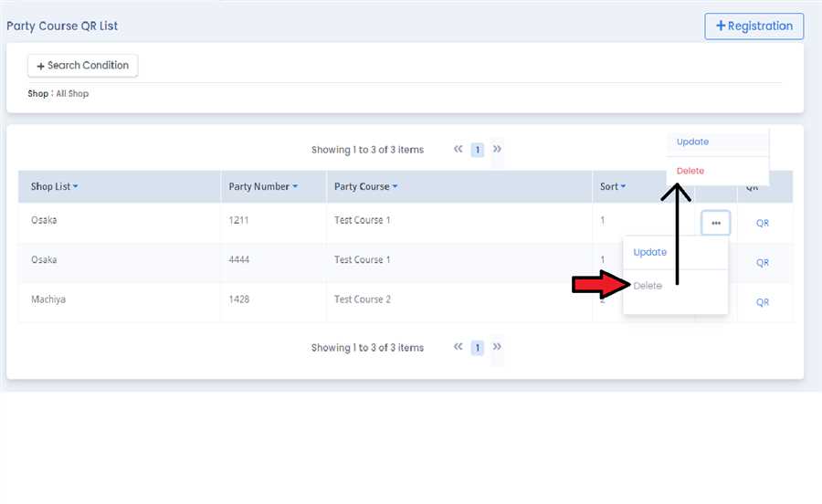
Task: Go to previous page using chevrons above table
Action: coord(458,149)
